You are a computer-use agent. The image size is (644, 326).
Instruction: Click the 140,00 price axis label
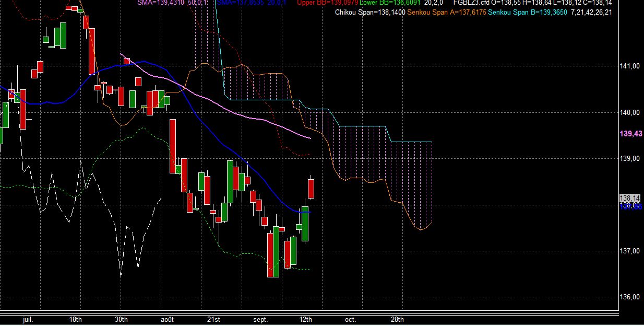pyautogui.click(x=630, y=112)
